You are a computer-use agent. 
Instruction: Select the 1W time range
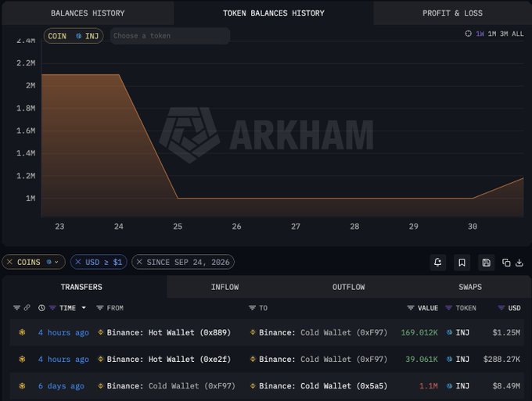pos(480,34)
